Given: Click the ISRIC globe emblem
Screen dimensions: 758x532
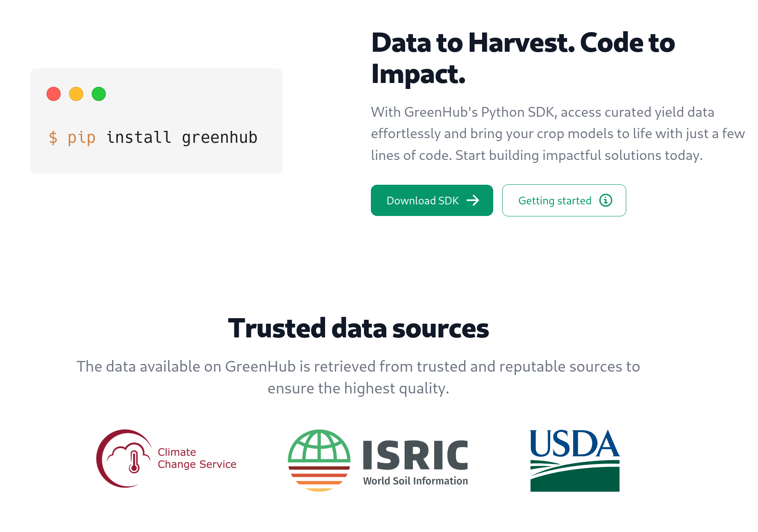Looking at the screenshot, I should pos(319,460).
